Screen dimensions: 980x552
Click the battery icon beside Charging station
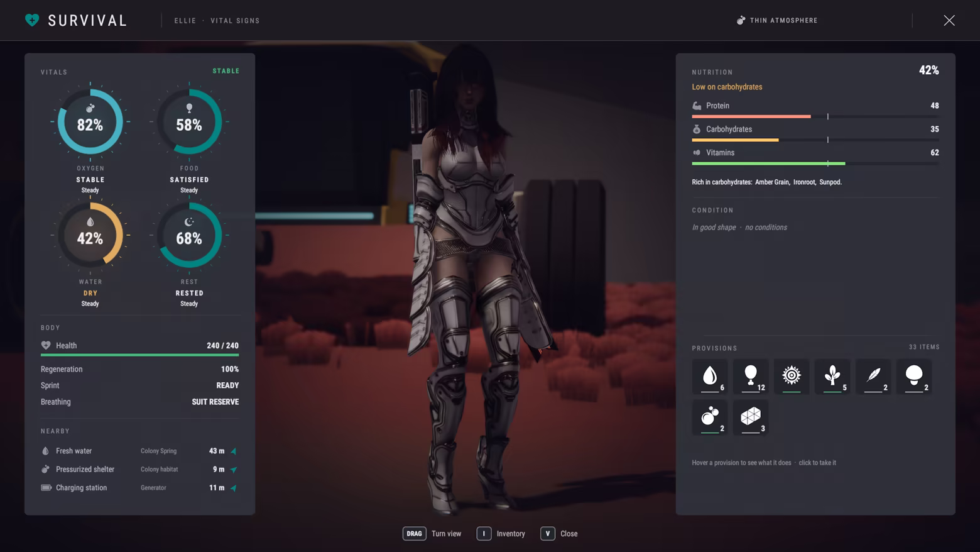pos(46,487)
